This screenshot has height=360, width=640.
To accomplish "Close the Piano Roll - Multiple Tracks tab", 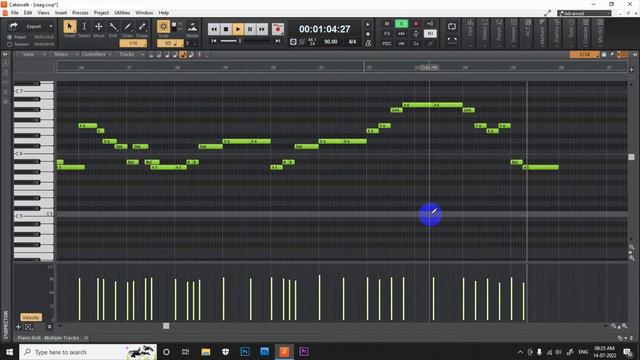I will (86, 338).
